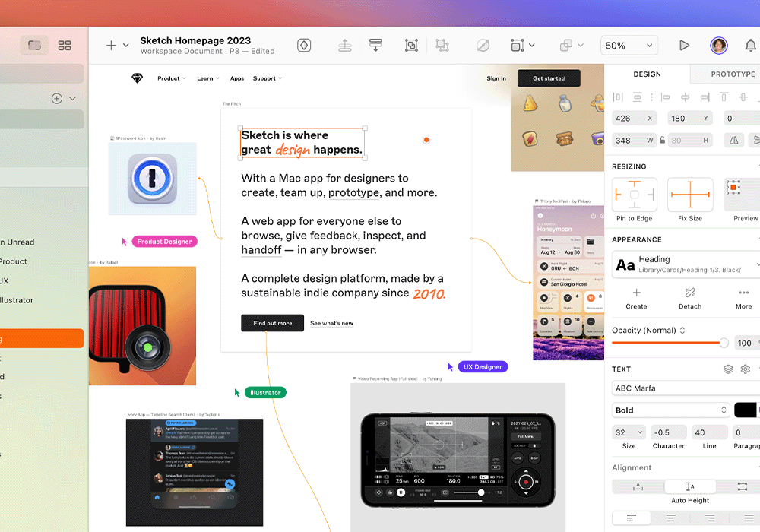Expand chevron beside sidebar add icon
The width and height of the screenshot is (760, 532).
(73, 98)
